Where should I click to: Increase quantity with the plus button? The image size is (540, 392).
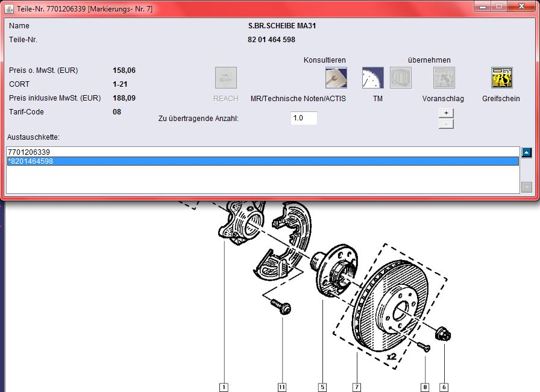tap(446, 113)
